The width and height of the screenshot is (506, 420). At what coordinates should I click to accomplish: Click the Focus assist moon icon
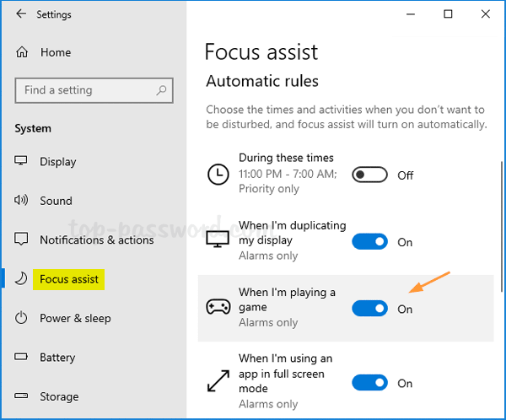pyautogui.click(x=22, y=279)
